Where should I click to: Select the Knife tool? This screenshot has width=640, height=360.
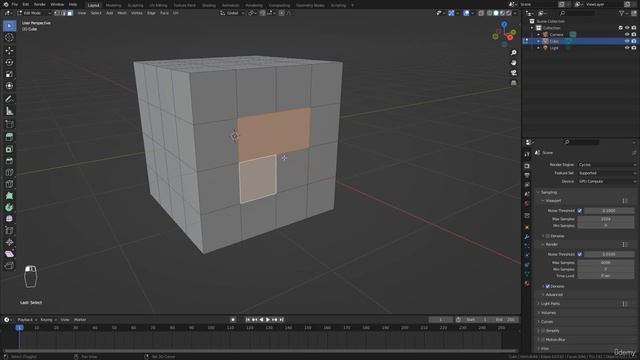pos(9,184)
